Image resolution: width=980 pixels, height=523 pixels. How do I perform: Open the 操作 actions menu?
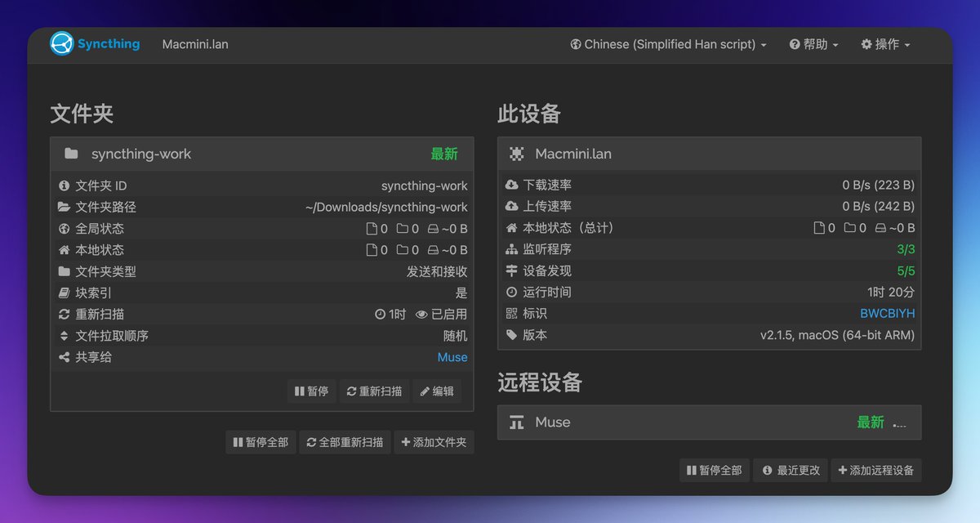click(x=885, y=44)
